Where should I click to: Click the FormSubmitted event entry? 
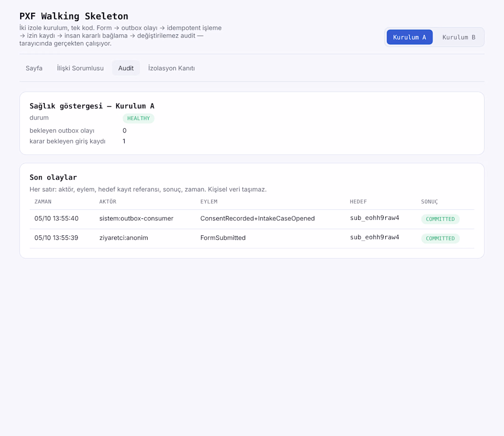(x=223, y=238)
